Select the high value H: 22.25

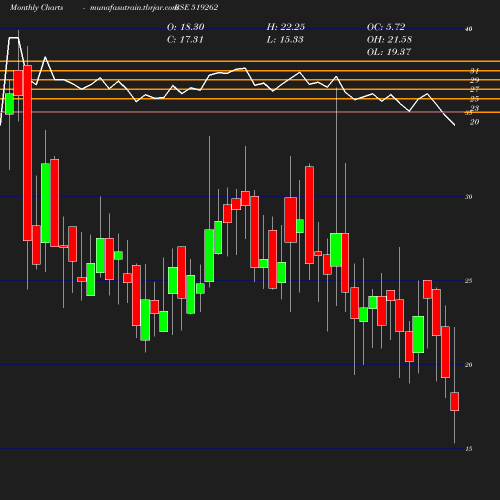click(x=286, y=27)
